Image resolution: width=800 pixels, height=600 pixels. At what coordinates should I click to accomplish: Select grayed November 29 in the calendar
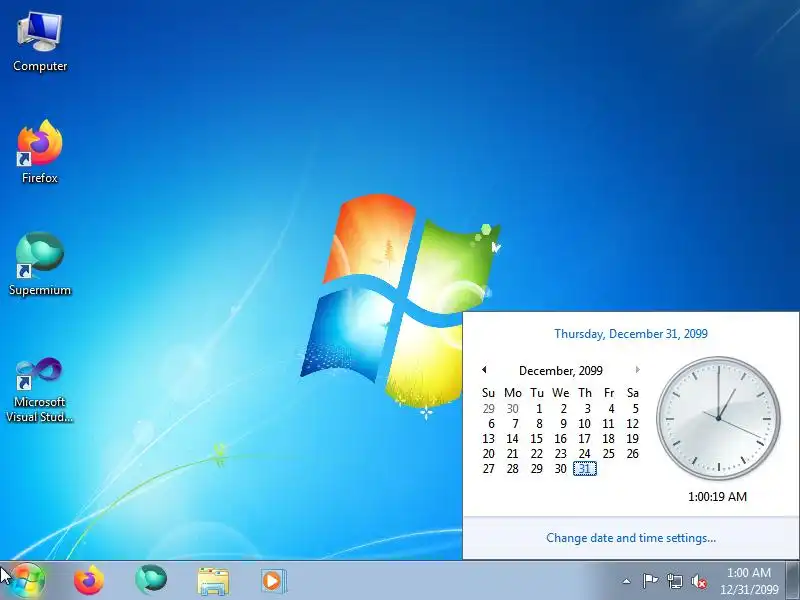[x=488, y=409]
